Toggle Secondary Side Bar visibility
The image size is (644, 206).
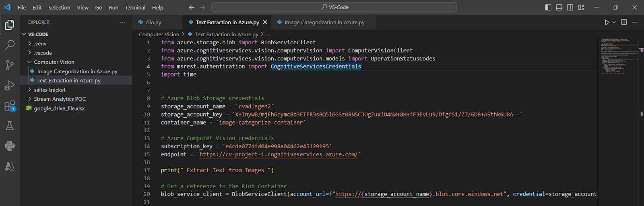570,7
